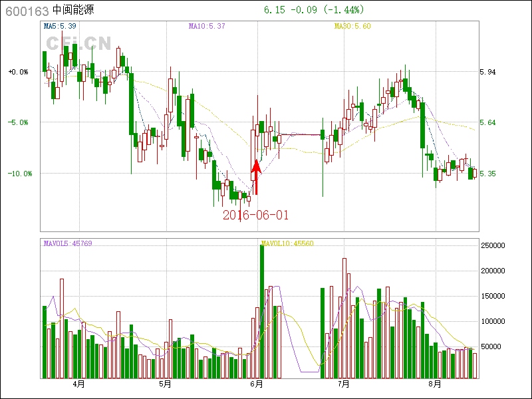This screenshot has height=399, width=532.
Task: Select the MA10:5.37 indicator label
Action: [x=207, y=26]
